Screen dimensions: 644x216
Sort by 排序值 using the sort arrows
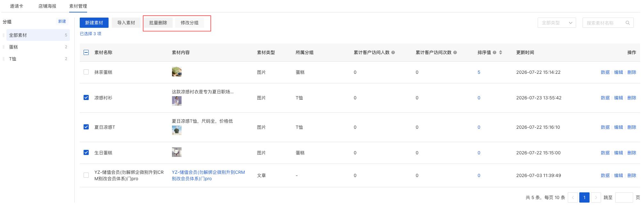pos(501,52)
